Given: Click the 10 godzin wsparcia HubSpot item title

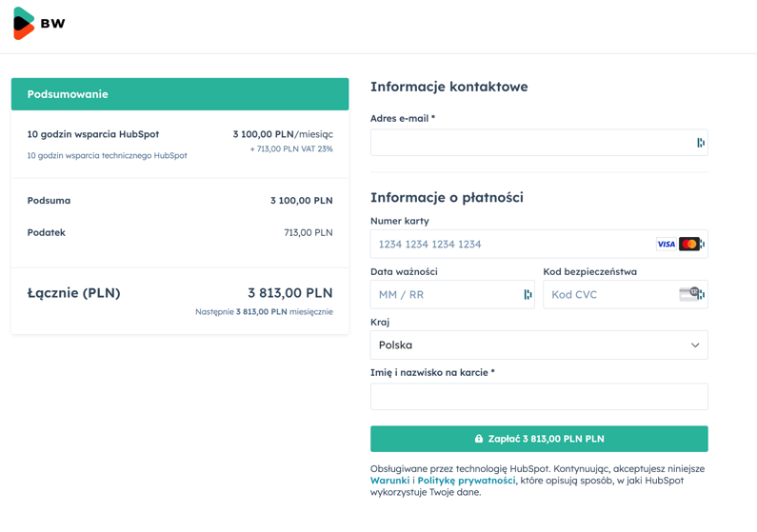Looking at the screenshot, I should point(93,134).
